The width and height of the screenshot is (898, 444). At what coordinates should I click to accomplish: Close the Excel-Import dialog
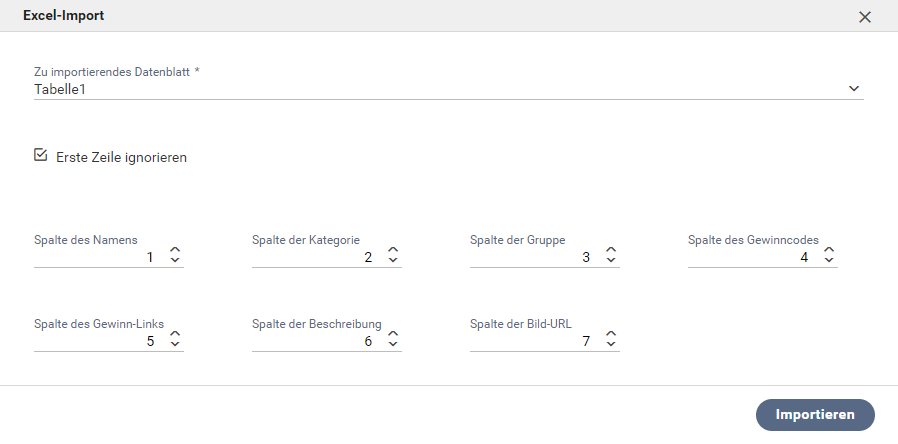pyautogui.click(x=865, y=17)
